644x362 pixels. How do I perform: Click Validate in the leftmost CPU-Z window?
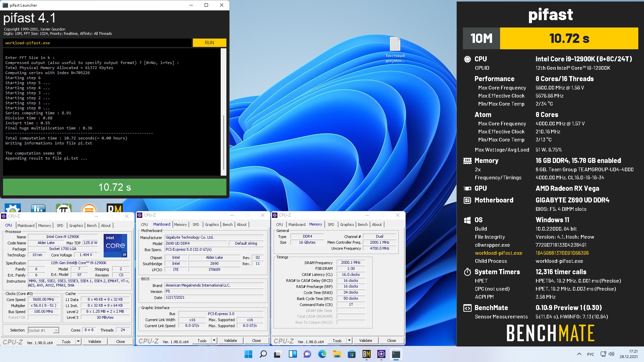pos(95,342)
